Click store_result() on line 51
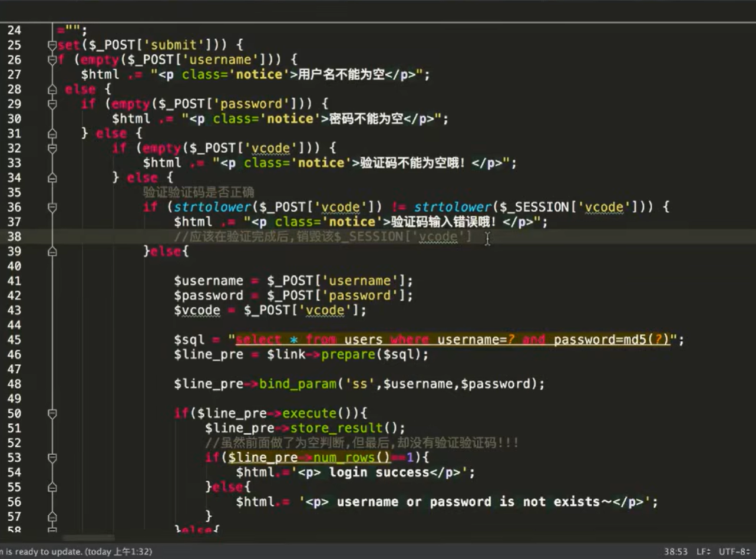 [x=344, y=429]
